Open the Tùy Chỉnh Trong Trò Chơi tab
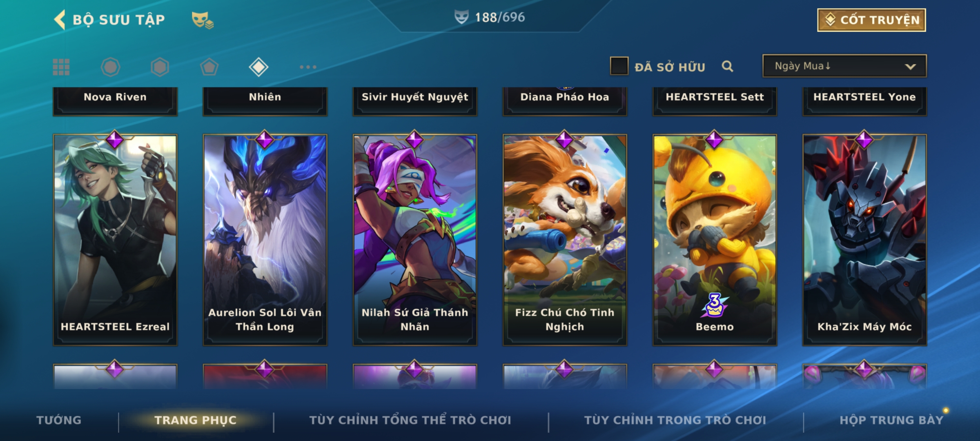Viewport: 980px width, 441px height. (x=675, y=420)
